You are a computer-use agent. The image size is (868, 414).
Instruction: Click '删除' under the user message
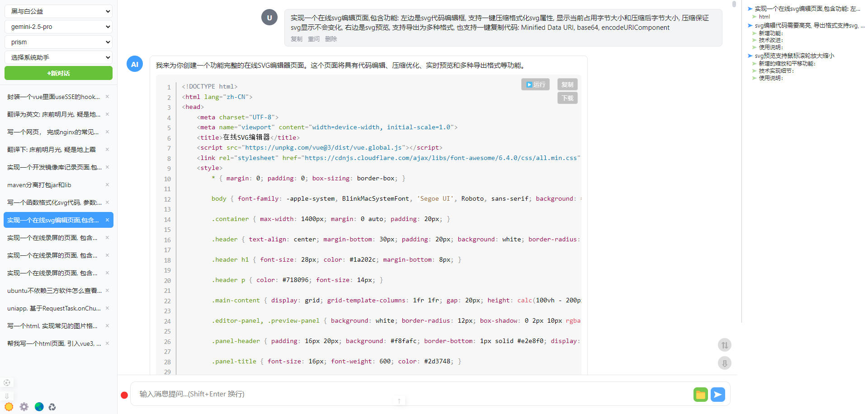331,39
